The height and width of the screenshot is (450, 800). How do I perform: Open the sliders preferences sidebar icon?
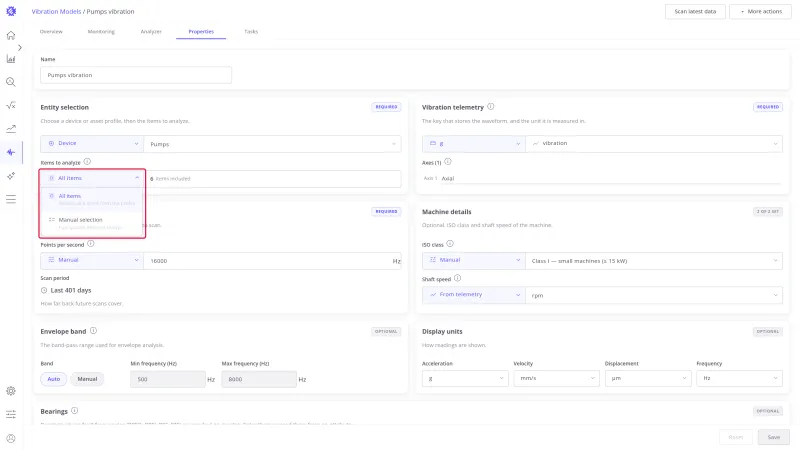[x=11, y=414]
